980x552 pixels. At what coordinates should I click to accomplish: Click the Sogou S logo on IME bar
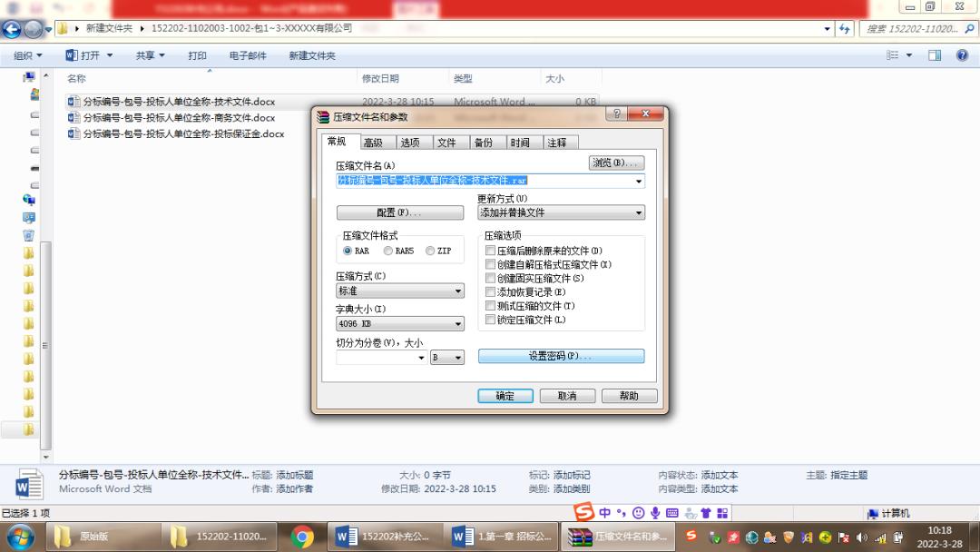tap(583, 511)
